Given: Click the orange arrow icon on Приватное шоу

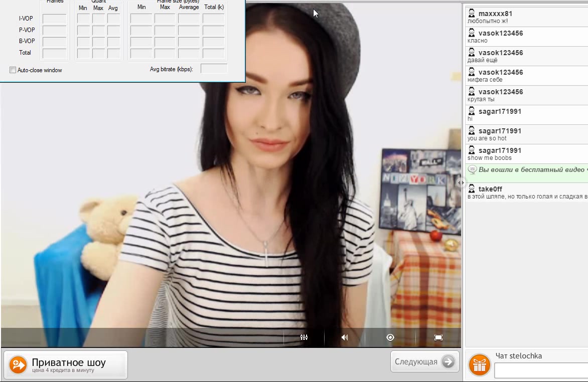Looking at the screenshot, I should click(x=18, y=364).
